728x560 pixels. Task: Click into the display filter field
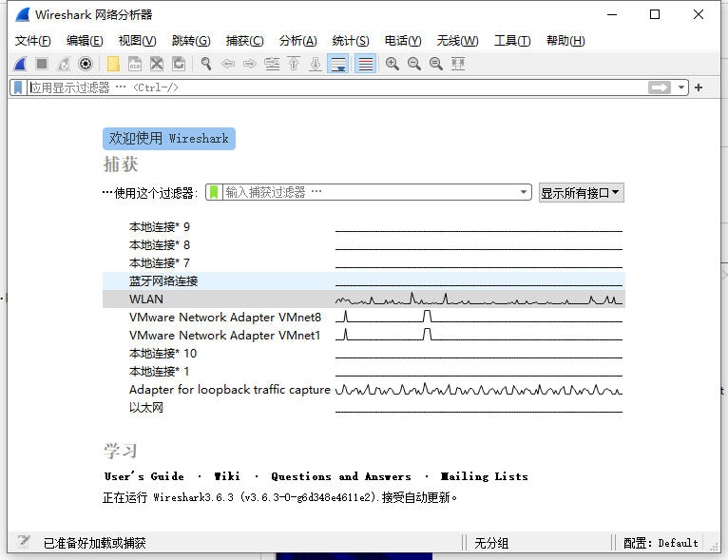(336, 87)
